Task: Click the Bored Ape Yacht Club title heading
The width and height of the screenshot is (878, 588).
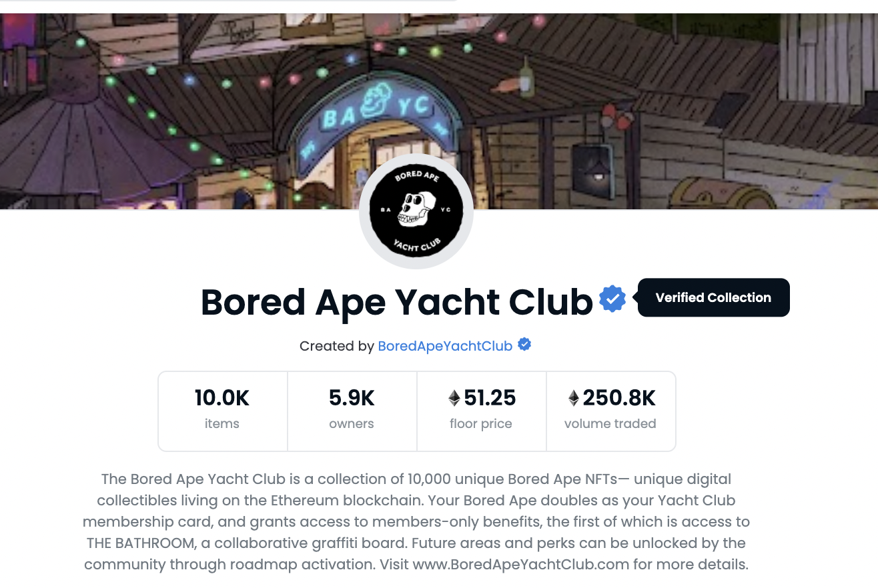Action: 396,302
